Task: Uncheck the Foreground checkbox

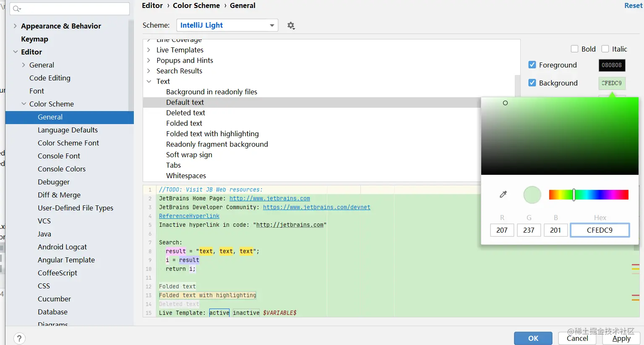Action: (532, 65)
